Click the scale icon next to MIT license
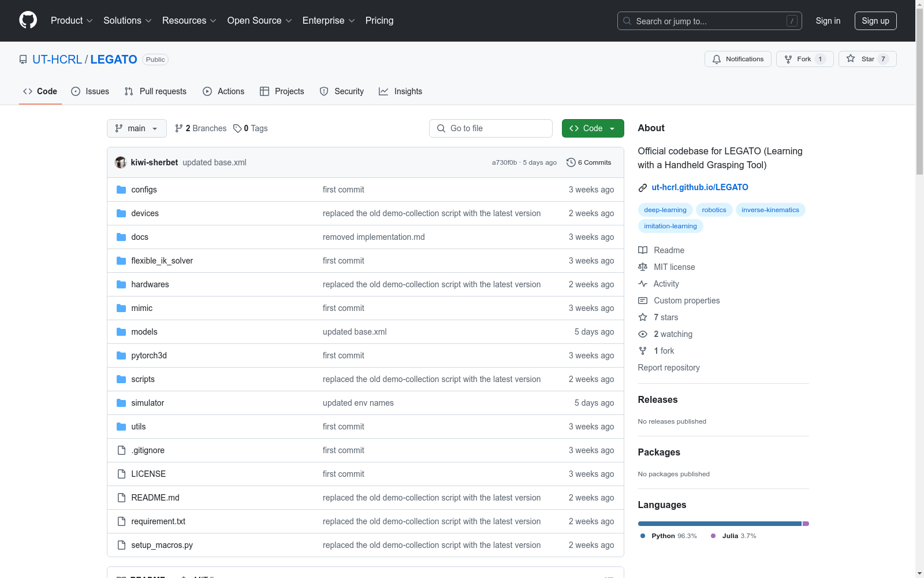924x578 pixels. [643, 267]
